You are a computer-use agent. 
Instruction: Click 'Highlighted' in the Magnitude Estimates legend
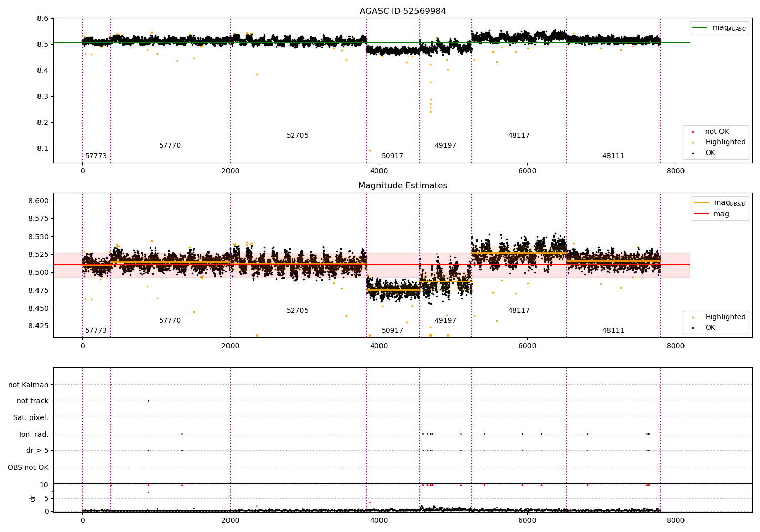726,317
